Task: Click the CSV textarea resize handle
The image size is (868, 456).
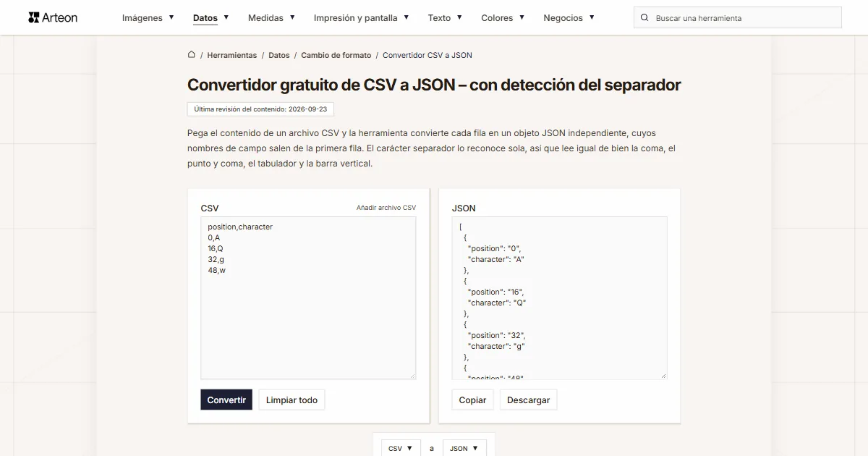Action: pos(412,376)
